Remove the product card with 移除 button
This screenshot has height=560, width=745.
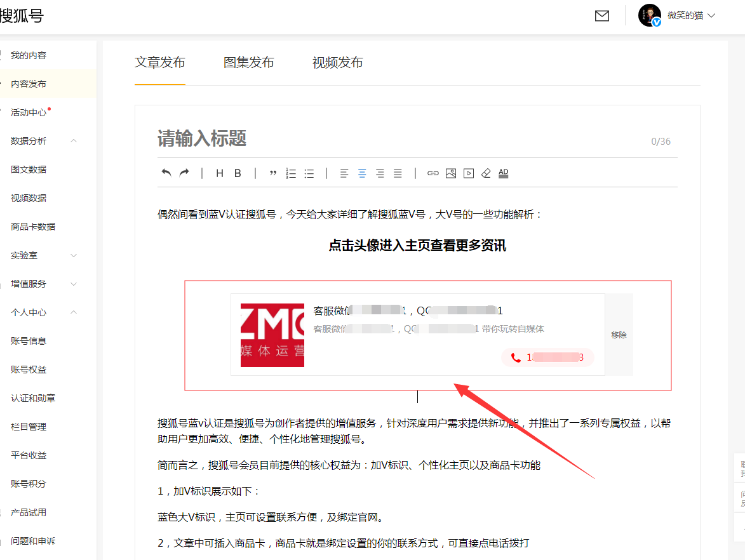coord(619,335)
